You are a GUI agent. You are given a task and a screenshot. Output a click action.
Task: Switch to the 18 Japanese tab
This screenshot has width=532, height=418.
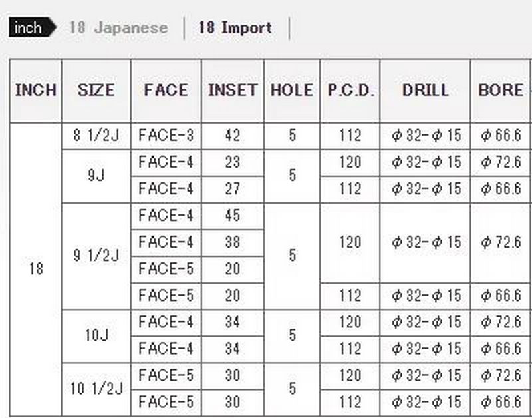(x=118, y=28)
